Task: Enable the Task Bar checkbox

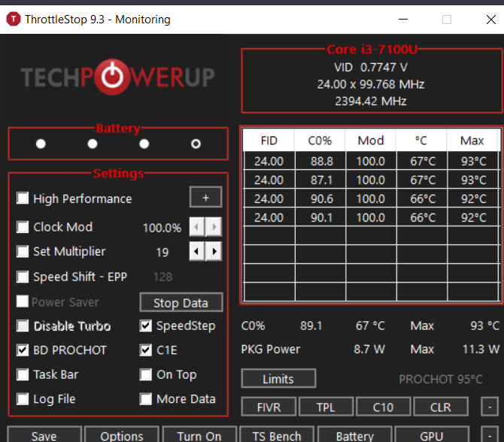Action: tap(23, 374)
